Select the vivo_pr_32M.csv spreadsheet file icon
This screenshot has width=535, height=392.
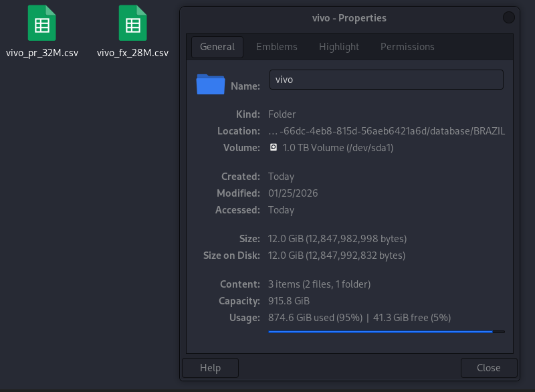pos(42,23)
